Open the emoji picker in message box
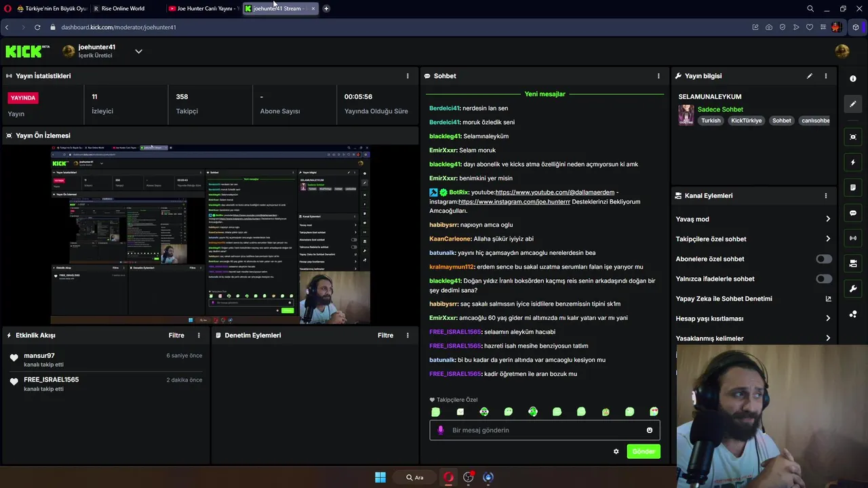Screen dimensions: 868x488 [650, 430]
